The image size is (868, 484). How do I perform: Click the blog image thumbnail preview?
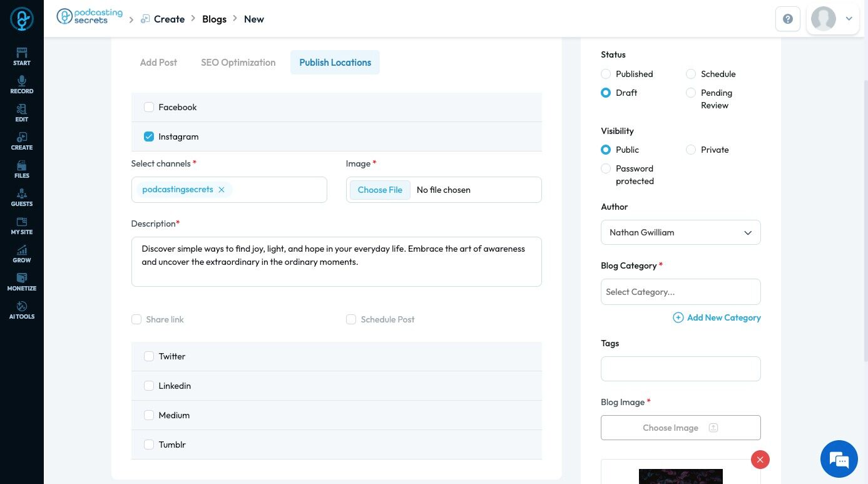point(681,476)
